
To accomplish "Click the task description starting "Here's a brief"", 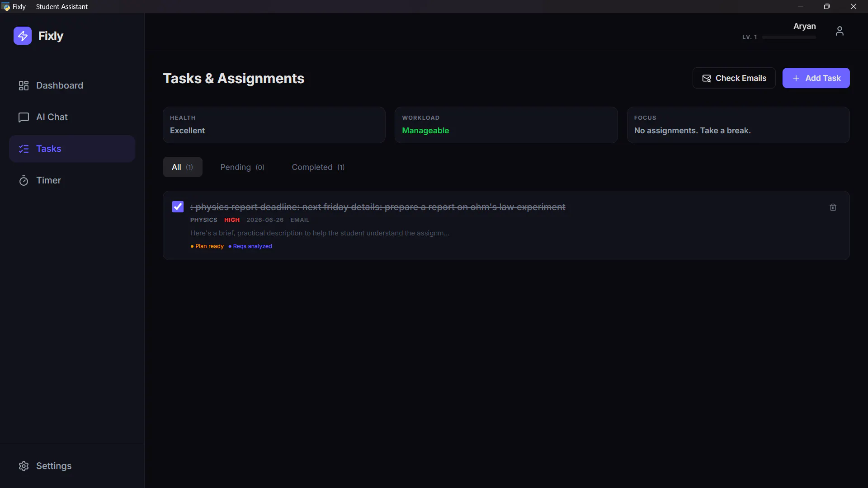I will [x=320, y=233].
